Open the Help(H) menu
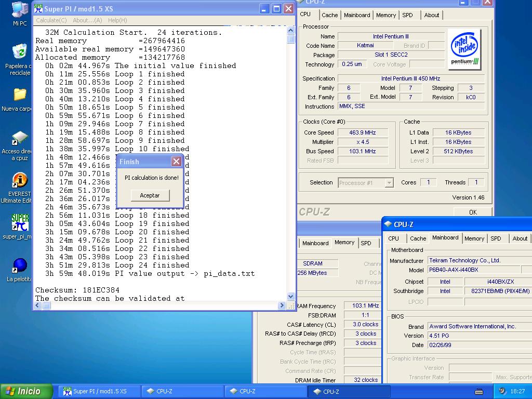Image resolution: width=532 pixels, height=399 pixels. [x=117, y=20]
